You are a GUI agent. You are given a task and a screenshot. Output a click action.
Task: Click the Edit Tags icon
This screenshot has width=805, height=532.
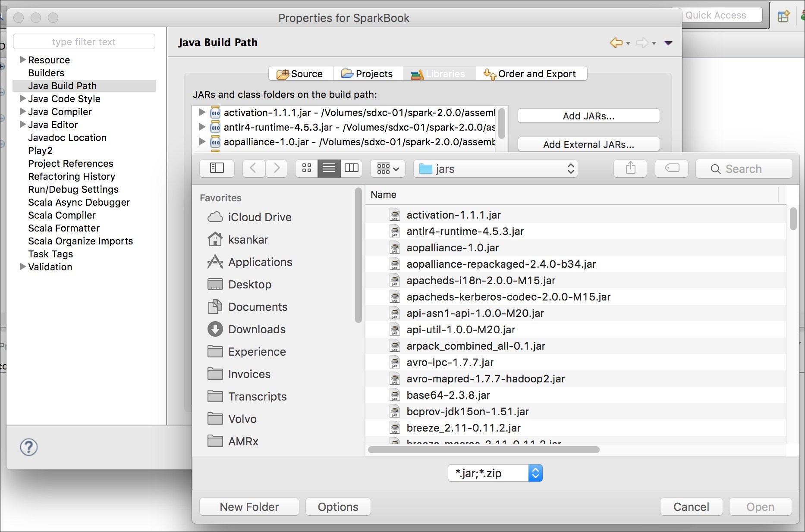click(672, 168)
